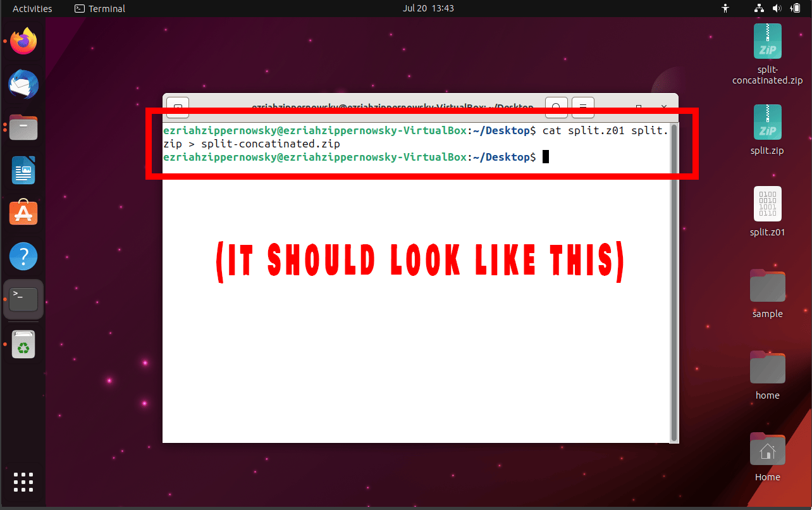
Task: Open the network status menu
Action: [758, 8]
